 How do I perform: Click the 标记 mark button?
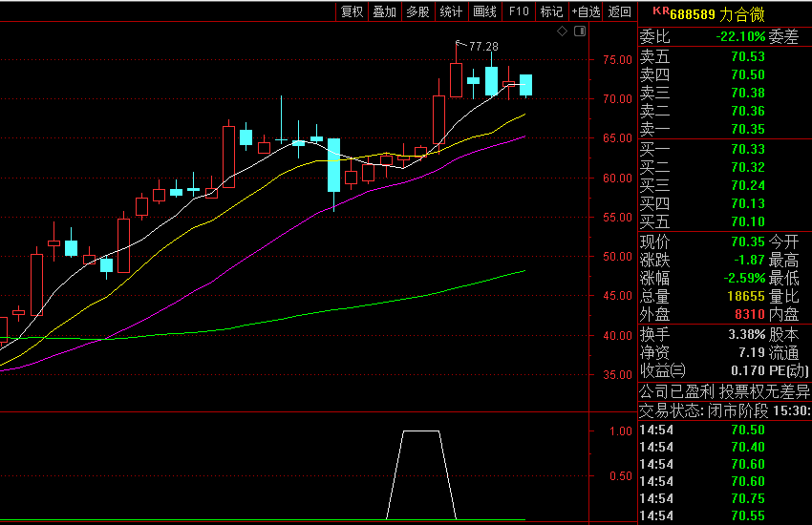click(x=551, y=11)
